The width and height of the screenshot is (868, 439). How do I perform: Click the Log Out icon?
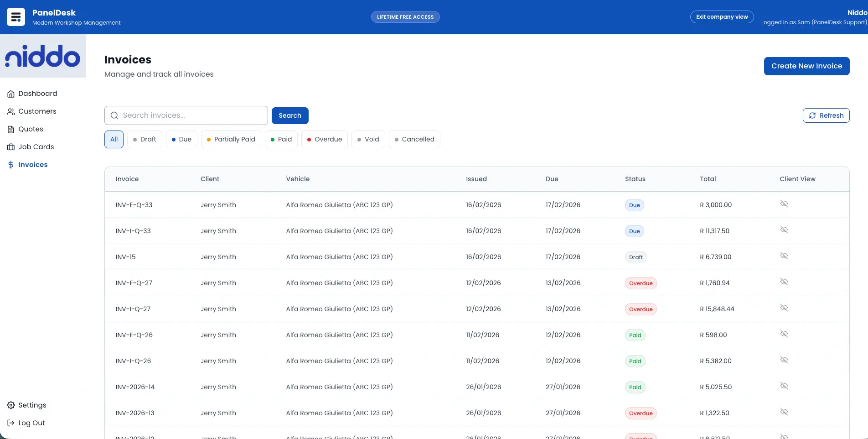pos(10,423)
